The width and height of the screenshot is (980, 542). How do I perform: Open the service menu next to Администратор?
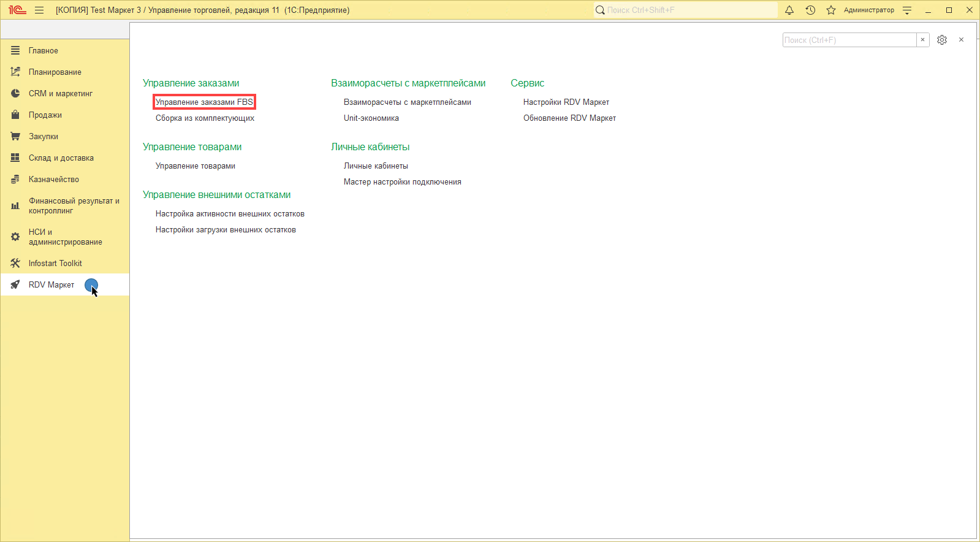point(907,10)
